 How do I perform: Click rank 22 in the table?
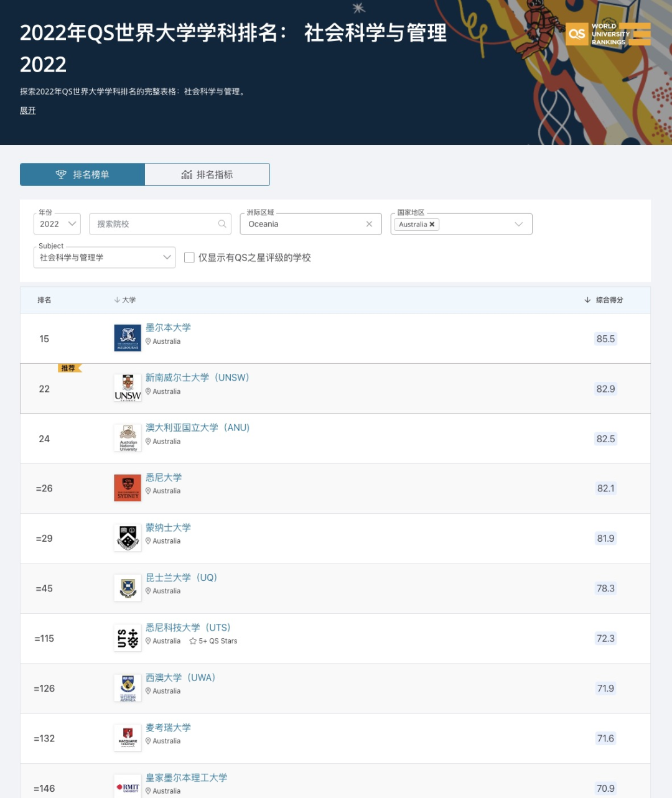[x=44, y=389]
